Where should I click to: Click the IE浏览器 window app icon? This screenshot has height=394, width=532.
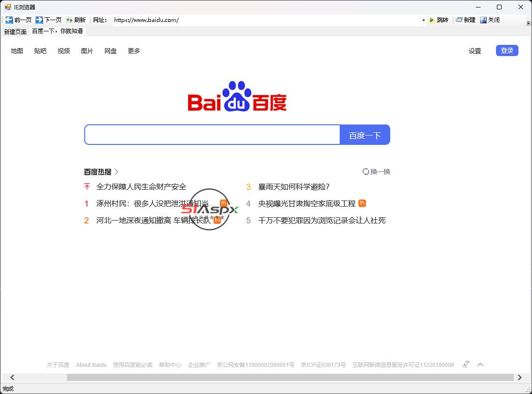point(7,7)
